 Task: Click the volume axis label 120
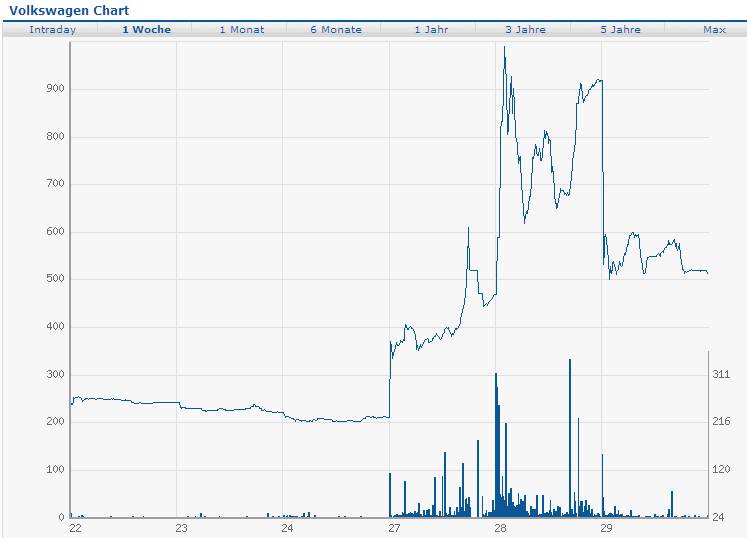coord(721,469)
